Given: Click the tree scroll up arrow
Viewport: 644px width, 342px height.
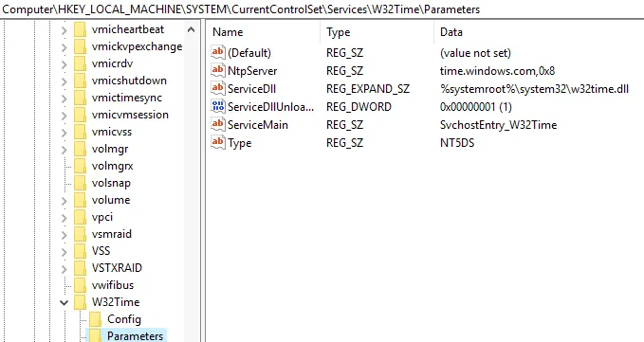Looking at the screenshot, I should (191, 29).
